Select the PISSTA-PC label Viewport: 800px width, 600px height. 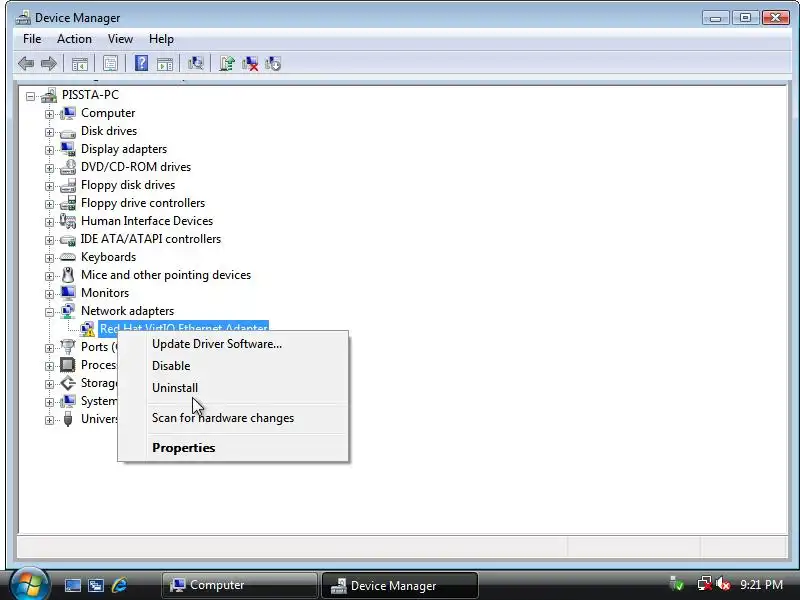pos(90,95)
